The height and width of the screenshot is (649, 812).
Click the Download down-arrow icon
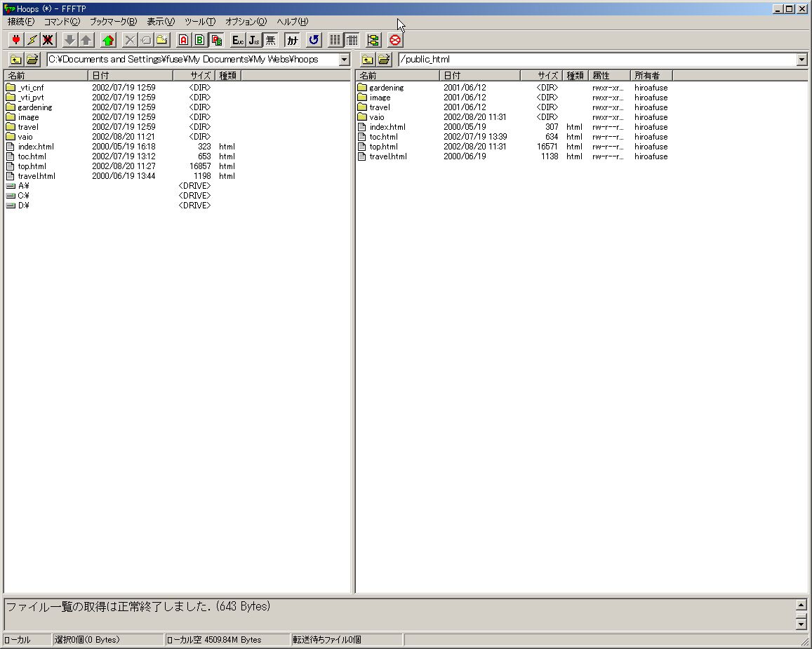[x=69, y=40]
